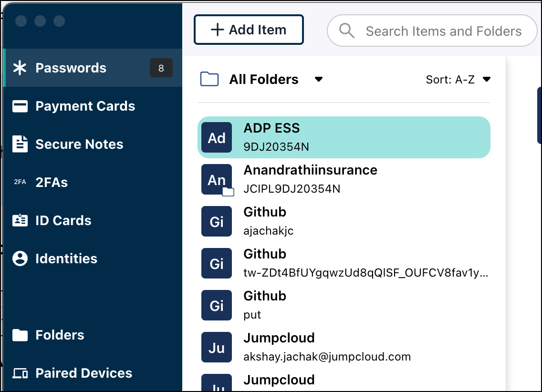The height and width of the screenshot is (392, 542).
Task: Open the Github entry for ajachakjc
Action: click(344, 221)
